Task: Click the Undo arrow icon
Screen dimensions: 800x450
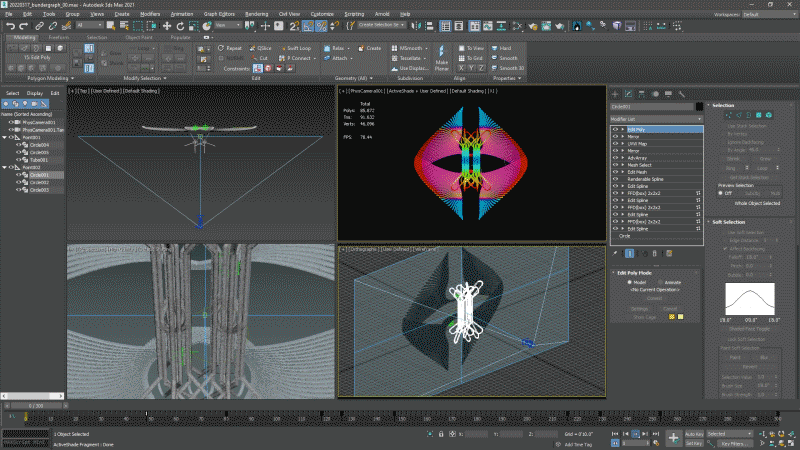Action: click(x=10, y=26)
